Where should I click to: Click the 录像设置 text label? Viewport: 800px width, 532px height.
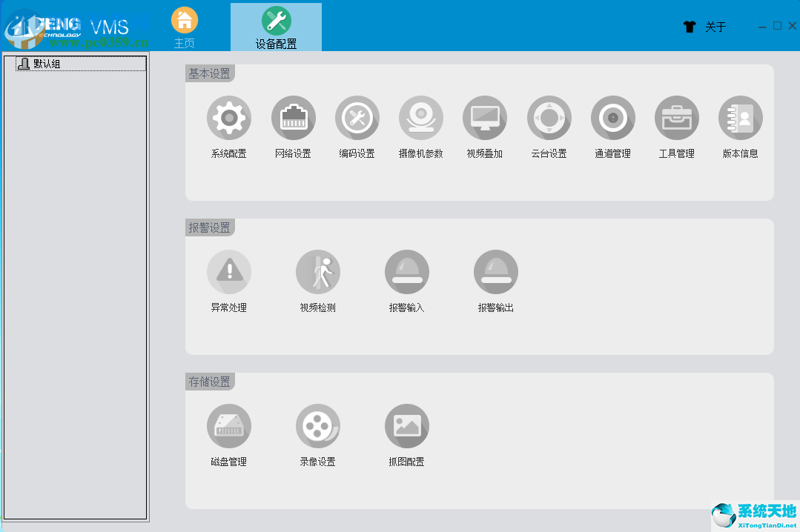tap(318, 462)
